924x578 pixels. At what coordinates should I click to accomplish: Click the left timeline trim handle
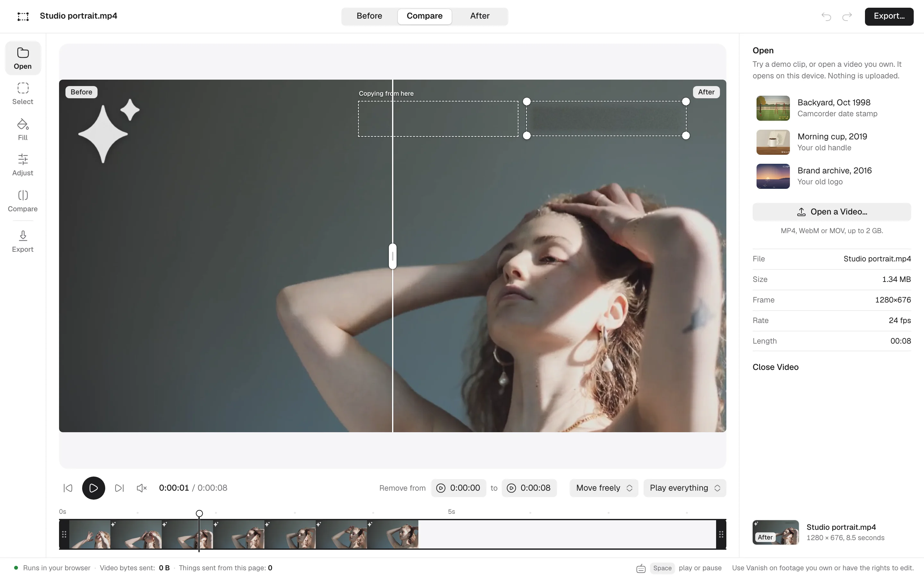(64, 534)
